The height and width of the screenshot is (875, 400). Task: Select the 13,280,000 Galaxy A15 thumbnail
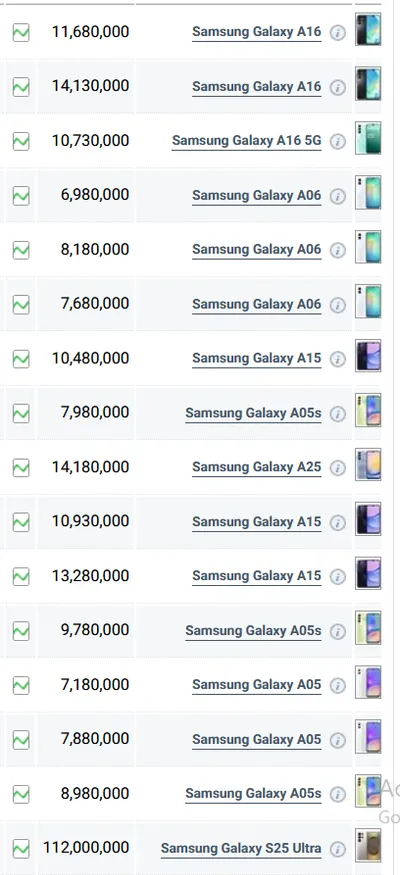(x=368, y=573)
